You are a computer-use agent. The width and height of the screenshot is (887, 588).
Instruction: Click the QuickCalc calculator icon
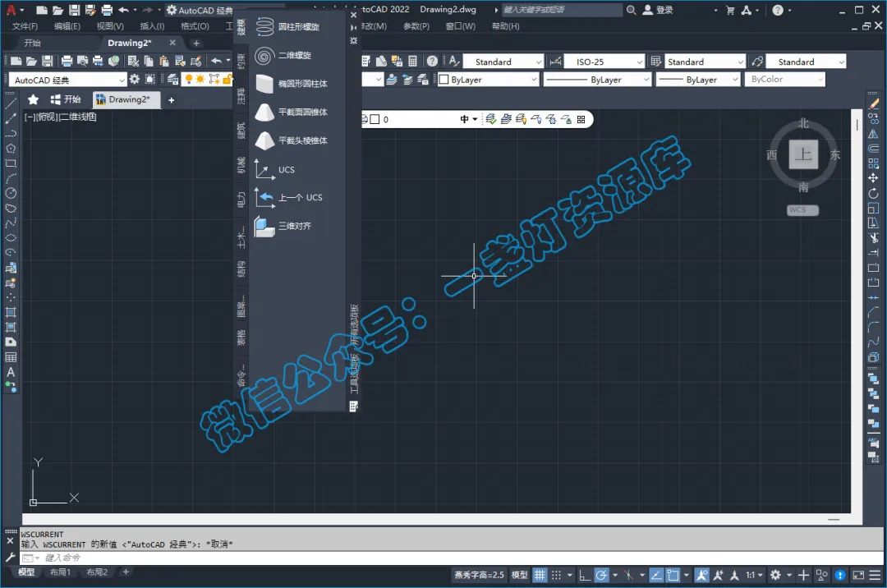[x=412, y=61]
